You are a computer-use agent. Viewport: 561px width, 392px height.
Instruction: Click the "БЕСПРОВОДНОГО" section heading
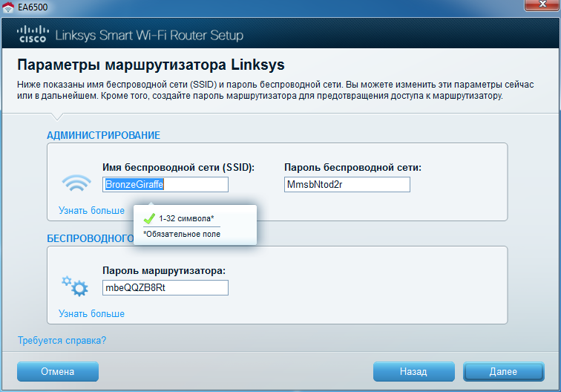tap(91, 238)
